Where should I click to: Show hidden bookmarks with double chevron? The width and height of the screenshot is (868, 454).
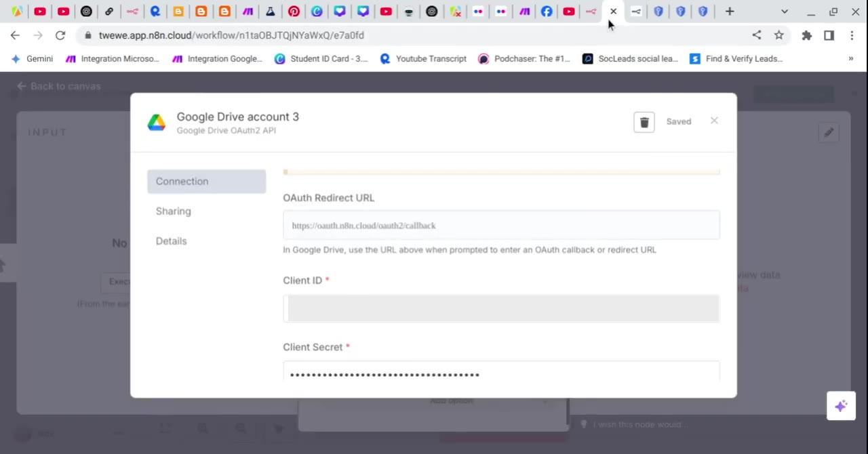(x=851, y=59)
